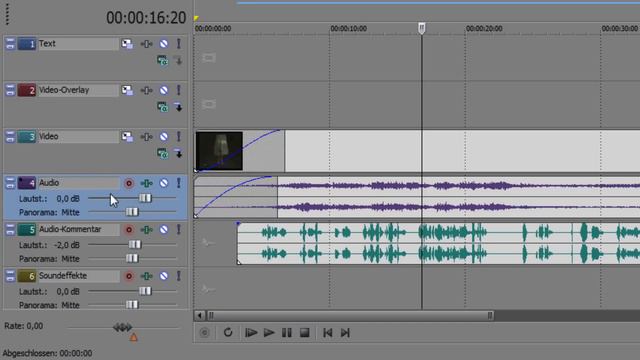Solo the Video track
The height and width of the screenshot is (360, 640).
point(179,137)
